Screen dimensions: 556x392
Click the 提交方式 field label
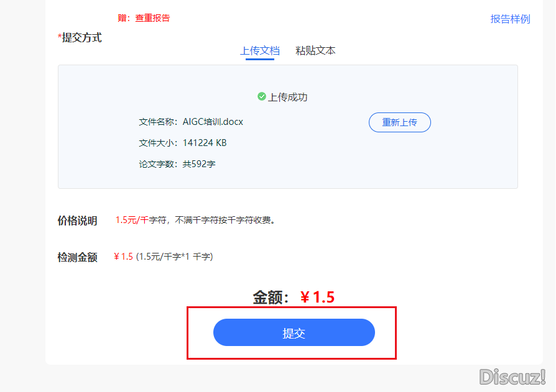coord(81,38)
